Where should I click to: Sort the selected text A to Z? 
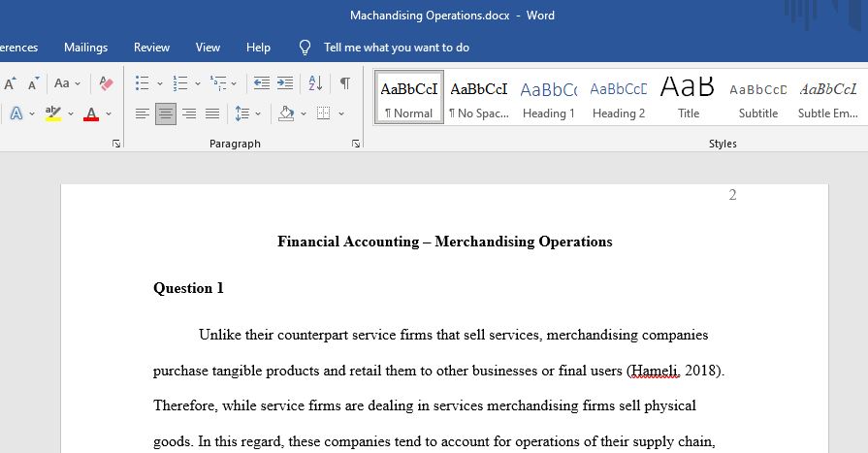pyautogui.click(x=315, y=83)
